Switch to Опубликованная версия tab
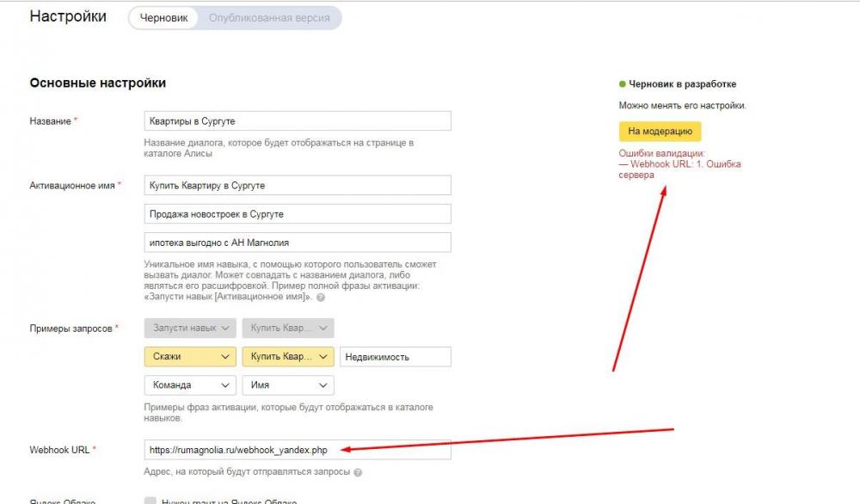This screenshot has width=860, height=504. pos(269,18)
